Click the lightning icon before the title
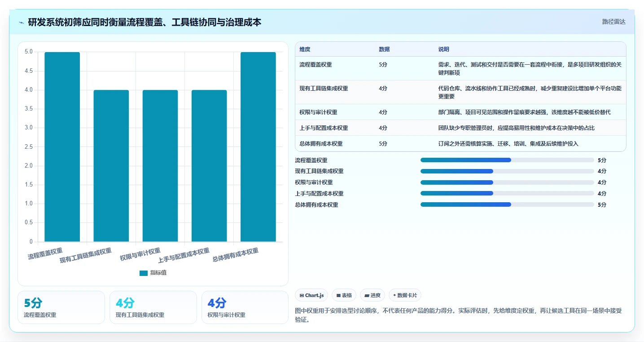Viewport: 644px width, 342px height. tap(22, 22)
